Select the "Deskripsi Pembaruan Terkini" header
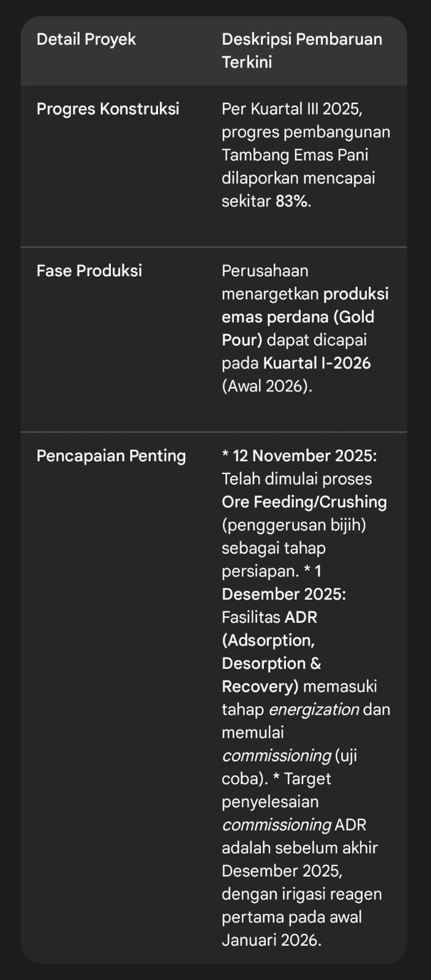Viewport: 431px width, 980px height. click(301, 50)
